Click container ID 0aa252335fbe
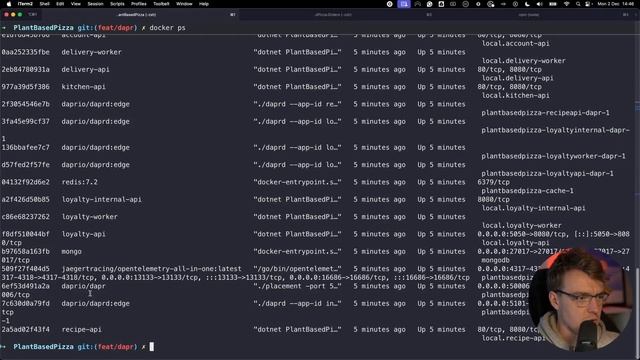This screenshot has height=360, width=640. [25, 52]
